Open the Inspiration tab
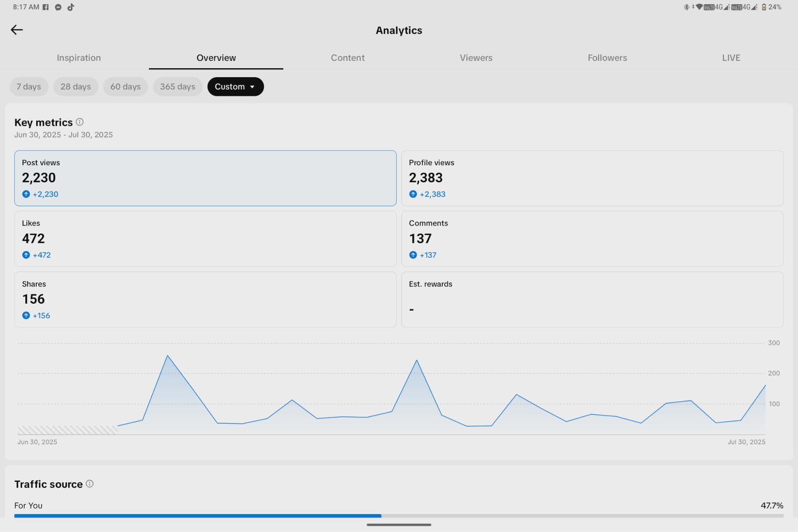 pyautogui.click(x=79, y=58)
